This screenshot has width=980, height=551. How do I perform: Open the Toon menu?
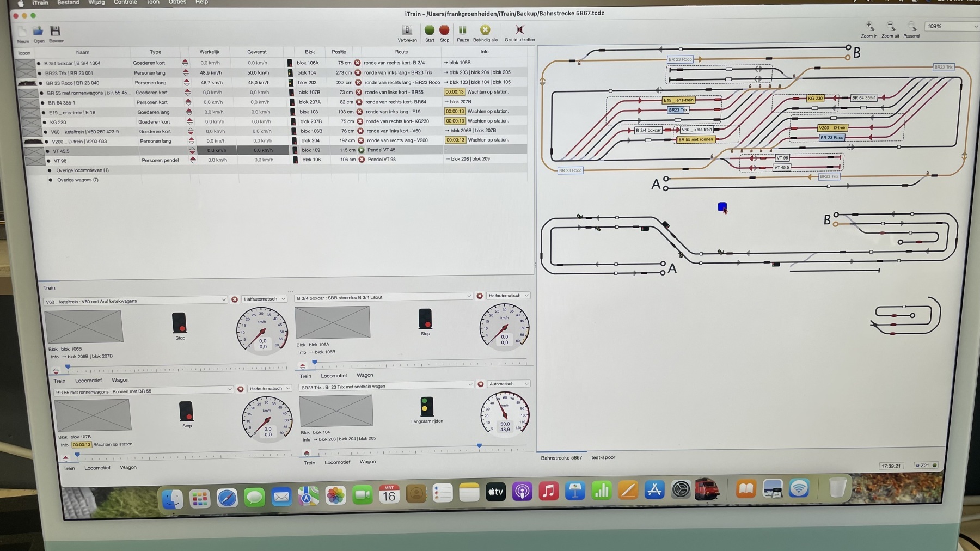tap(153, 3)
